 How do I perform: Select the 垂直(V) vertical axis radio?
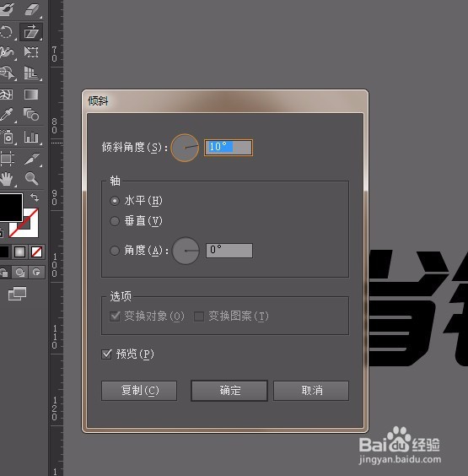coord(115,221)
